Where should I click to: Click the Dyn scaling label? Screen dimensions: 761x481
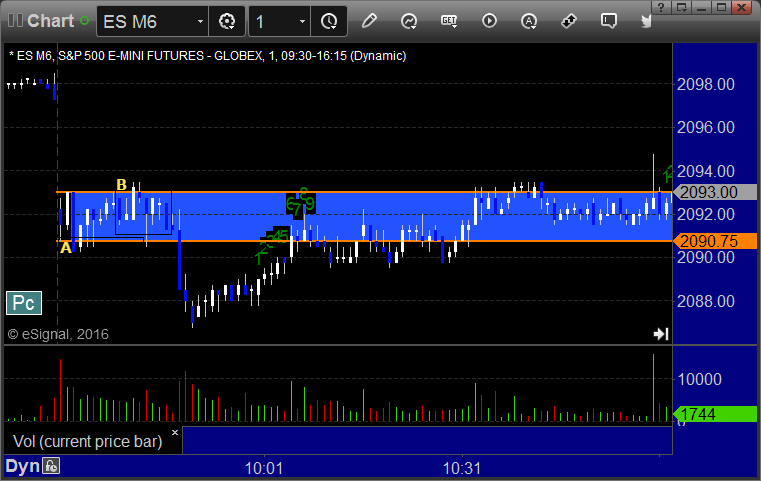coord(22,466)
